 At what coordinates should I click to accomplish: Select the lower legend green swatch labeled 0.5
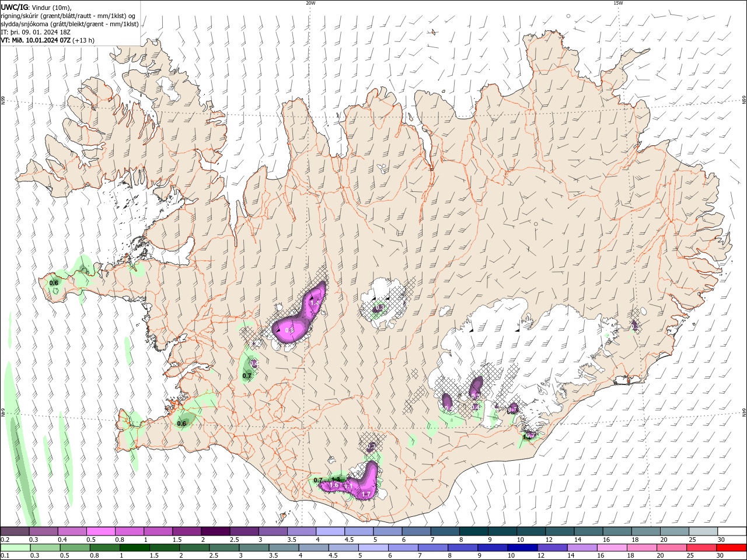pos(75,548)
